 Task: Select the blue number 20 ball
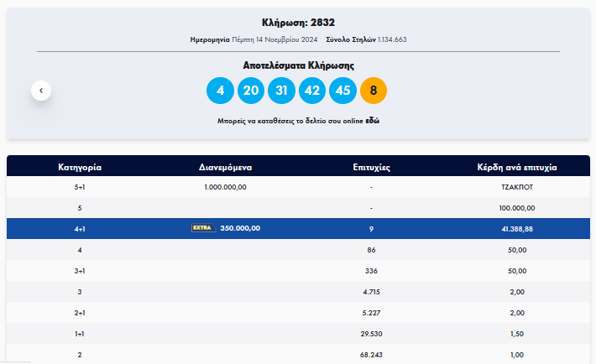[x=251, y=90]
